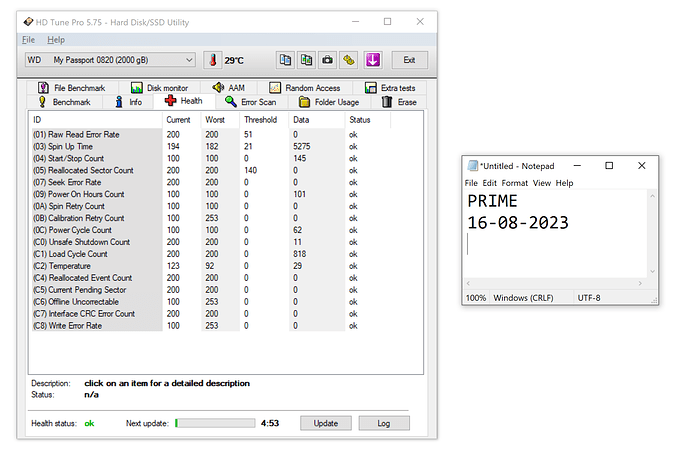The image size is (690, 473).
Task: Click the copy info to clipboard icon
Action: pos(285,60)
